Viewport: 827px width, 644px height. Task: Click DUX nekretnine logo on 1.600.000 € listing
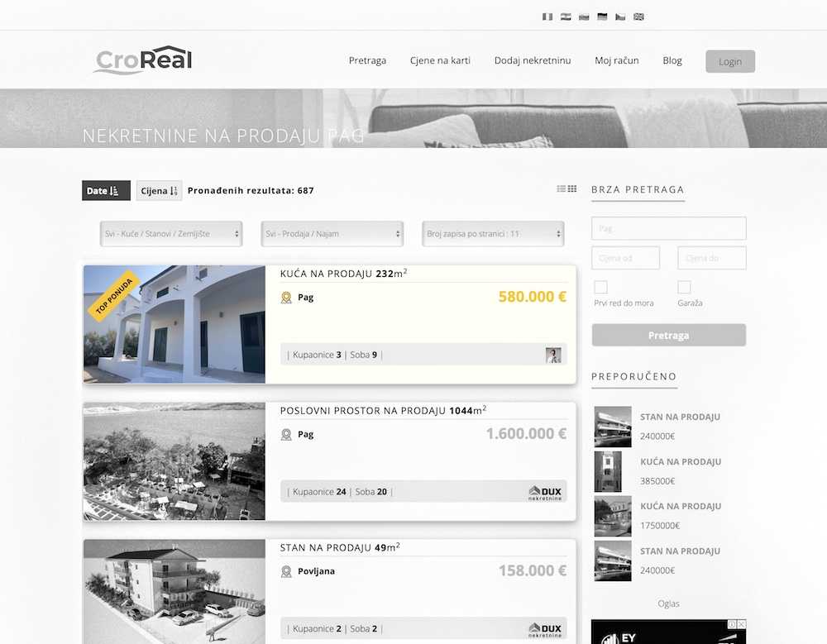pyautogui.click(x=545, y=492)
